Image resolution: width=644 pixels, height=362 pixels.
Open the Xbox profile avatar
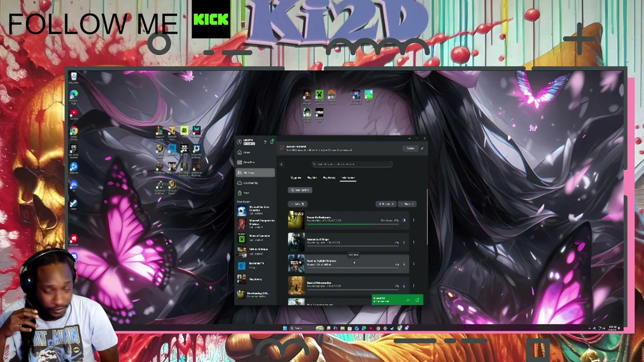239,142
